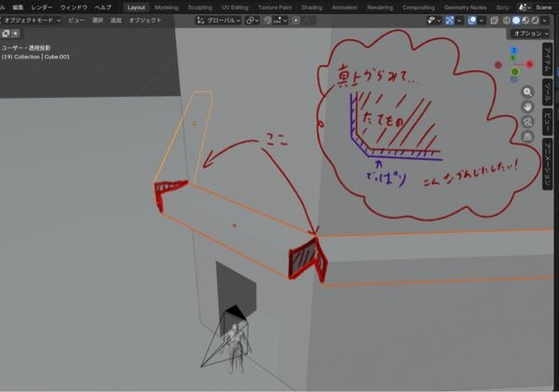Screen dimensions: 559x392
Task: Switch perspective/orthographic with the grid icon
Action: [527, 137]
